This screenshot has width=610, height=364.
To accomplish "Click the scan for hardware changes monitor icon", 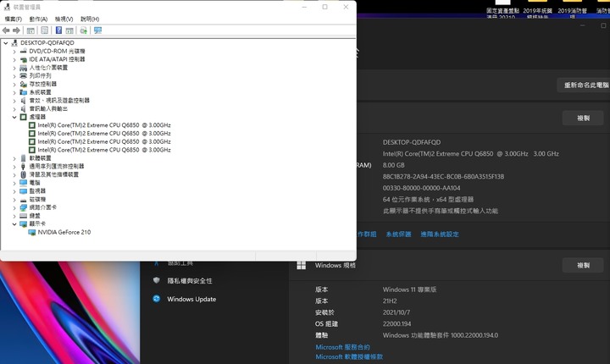I will pyautogui.click(x=97, y=30).
